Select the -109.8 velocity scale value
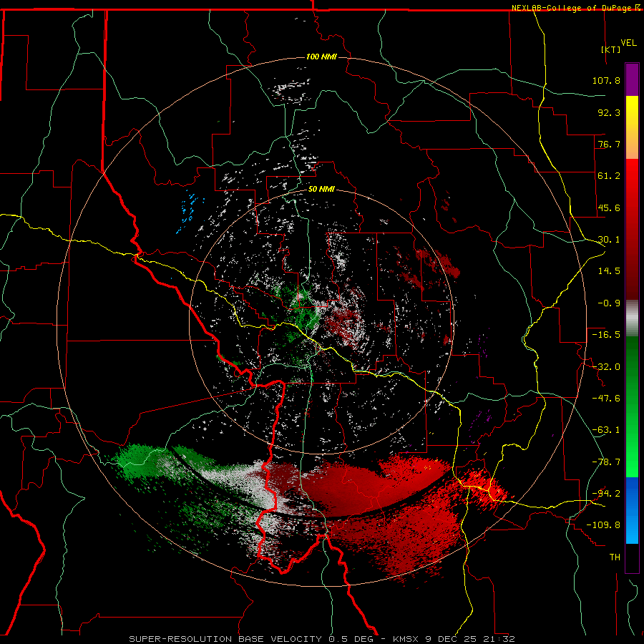 (603, 525)
